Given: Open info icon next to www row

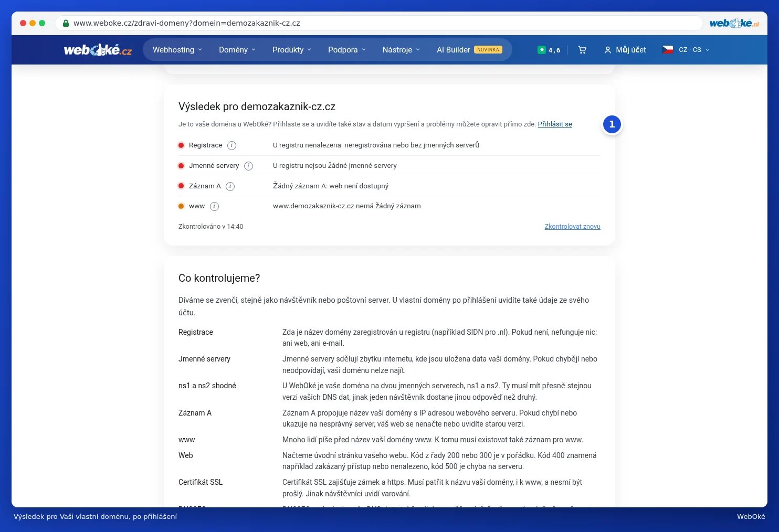Looking at the screenshot, I should (214, 206).
